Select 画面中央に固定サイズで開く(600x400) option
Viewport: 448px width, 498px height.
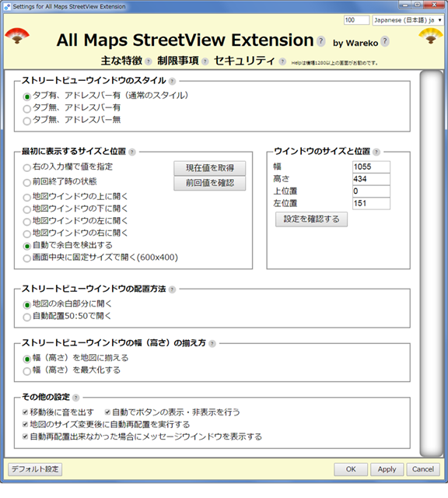[x=27, y=258]
